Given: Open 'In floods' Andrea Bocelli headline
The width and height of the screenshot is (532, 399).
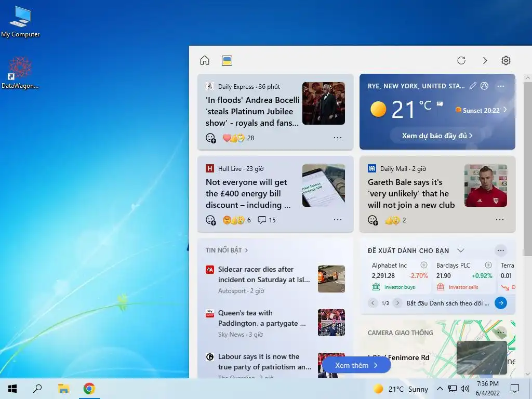Looking at the screenshot, I should [252, 111].
